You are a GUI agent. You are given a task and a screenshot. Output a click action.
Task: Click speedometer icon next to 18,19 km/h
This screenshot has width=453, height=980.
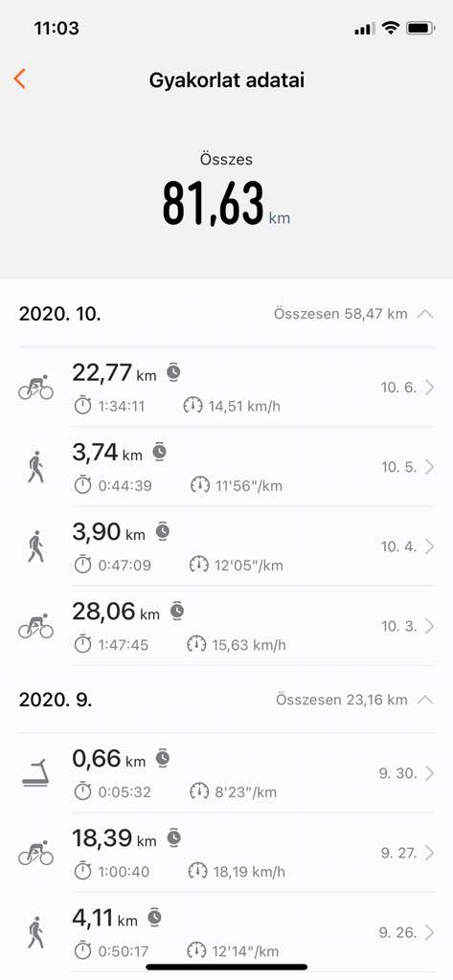[197, 871]
